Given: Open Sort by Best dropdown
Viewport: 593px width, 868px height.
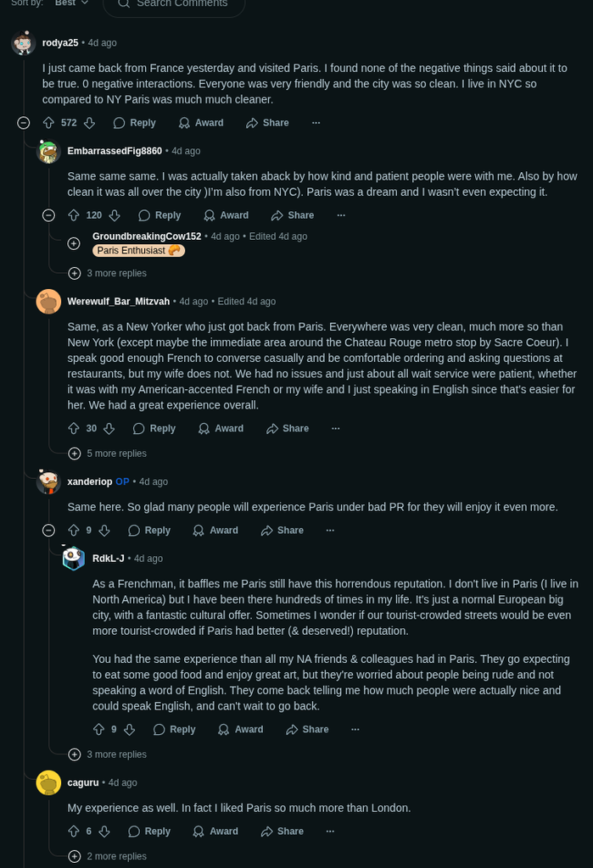Looking at the screenshot, I should (72, 3).
